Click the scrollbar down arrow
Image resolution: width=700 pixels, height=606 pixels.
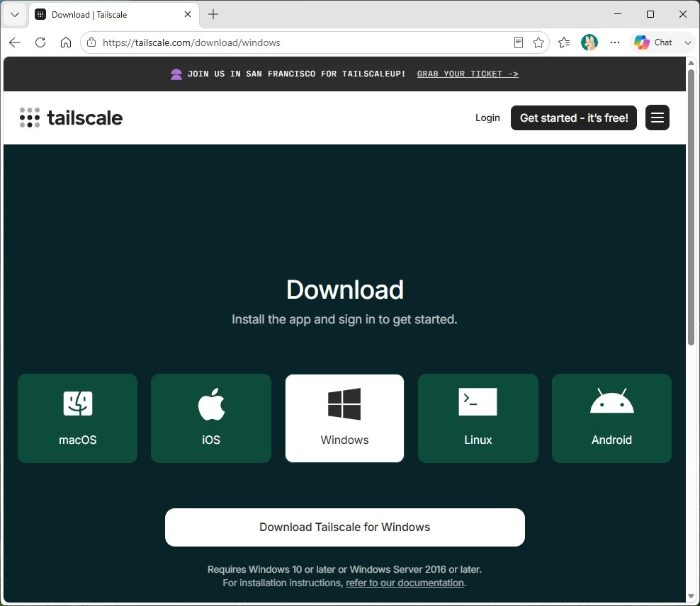(691, 596)
